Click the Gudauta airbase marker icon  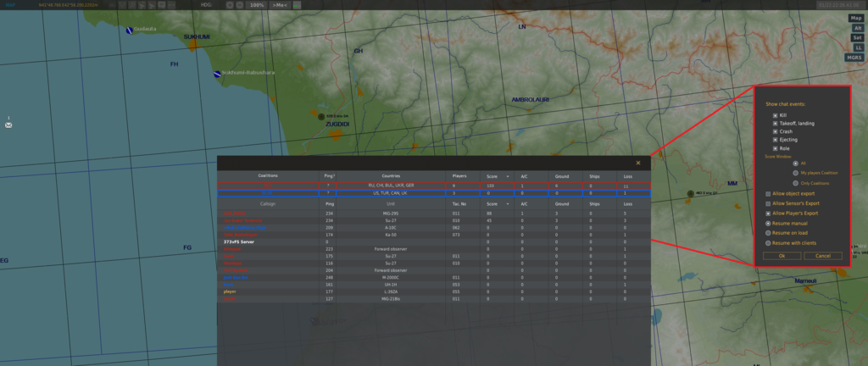[x=129, y=30]
